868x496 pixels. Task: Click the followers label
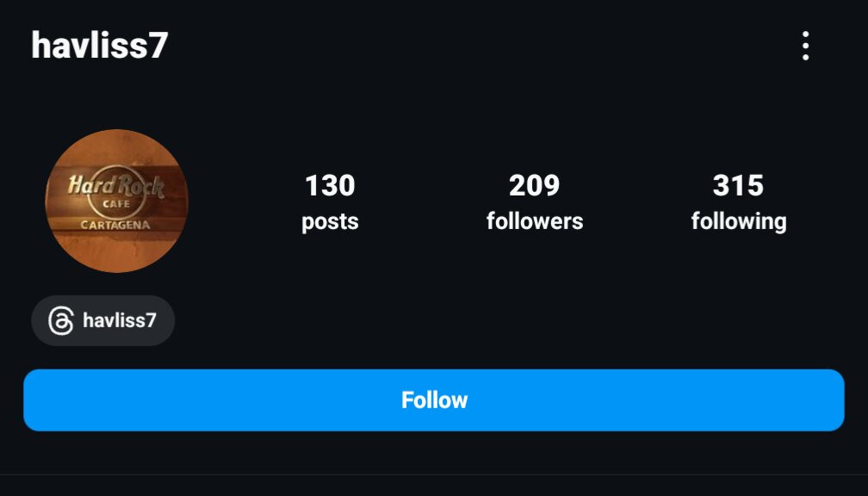tap(535, 221)
